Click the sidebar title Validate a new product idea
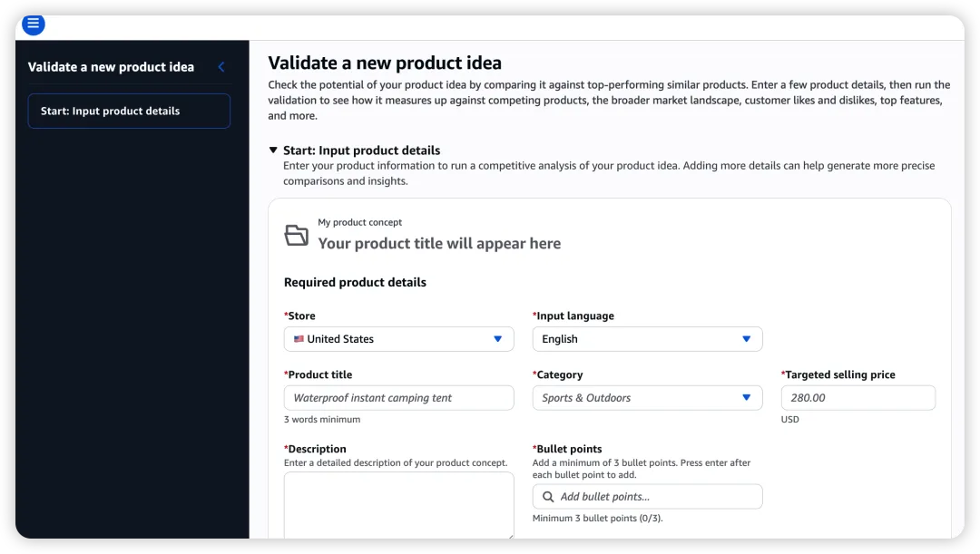This screenshot has width=980, height=554. [112, 67]
